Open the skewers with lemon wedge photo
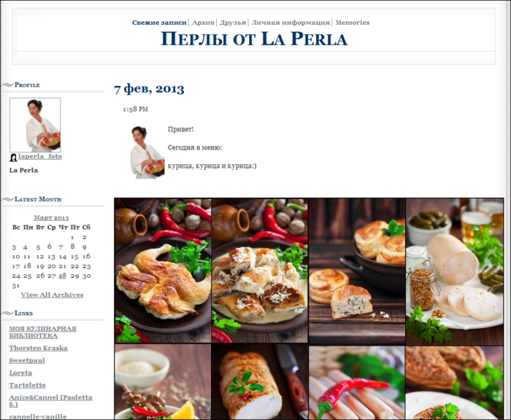Viewport: 511px width, 420px height. [163, 382]
